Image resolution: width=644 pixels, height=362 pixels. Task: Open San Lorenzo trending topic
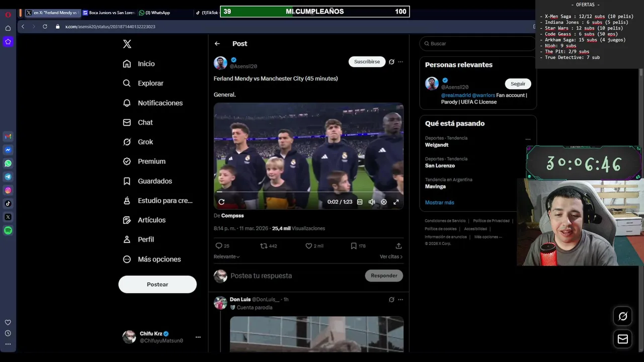pyautogui.click(x=440, y=166)
